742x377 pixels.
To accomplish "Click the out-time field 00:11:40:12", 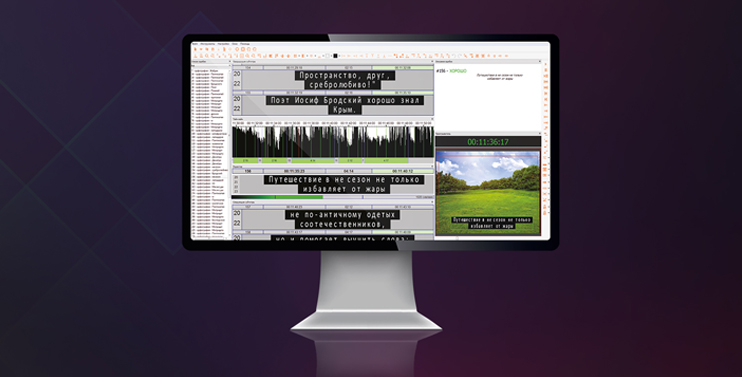I will click(403, 171).
